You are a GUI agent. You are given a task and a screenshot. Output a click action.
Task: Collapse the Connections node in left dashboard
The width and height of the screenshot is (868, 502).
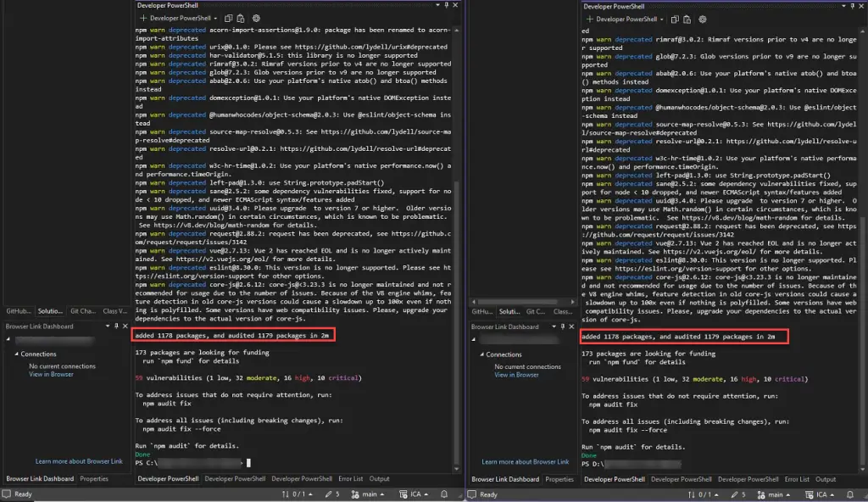pyautogui.click(x=16, y=354)
